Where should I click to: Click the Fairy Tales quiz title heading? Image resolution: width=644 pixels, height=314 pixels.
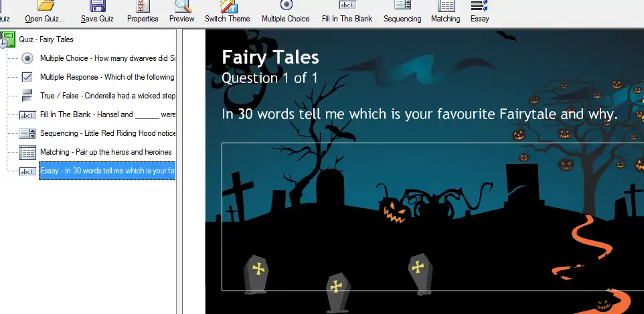(x=270, y=58)
